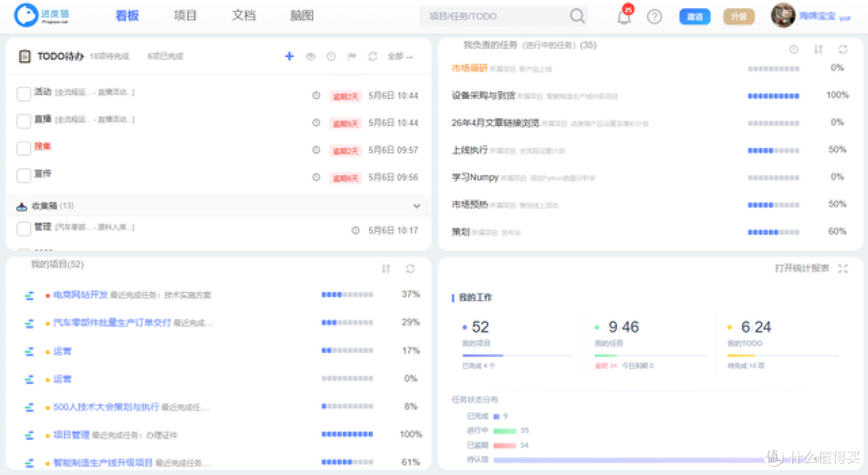Sort my tasks with sort icon
The image size is (868, 475).
[x=818, y=49]
